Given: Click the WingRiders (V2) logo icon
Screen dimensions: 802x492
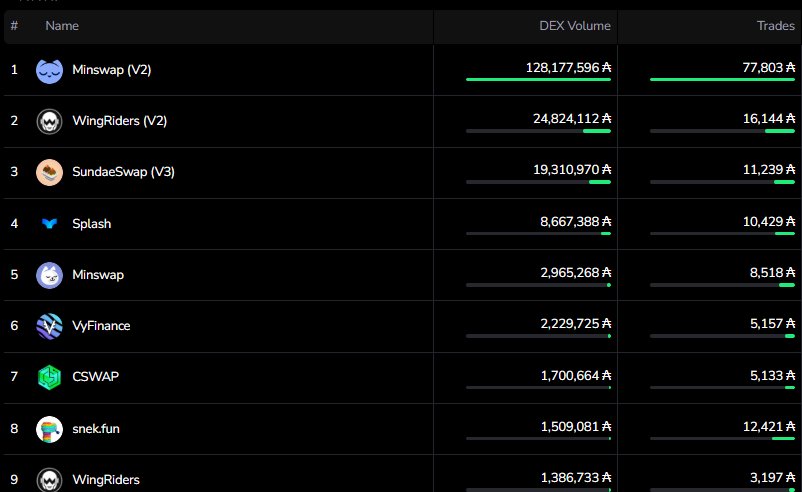Looking at the screenshot, I should [49, 121].
